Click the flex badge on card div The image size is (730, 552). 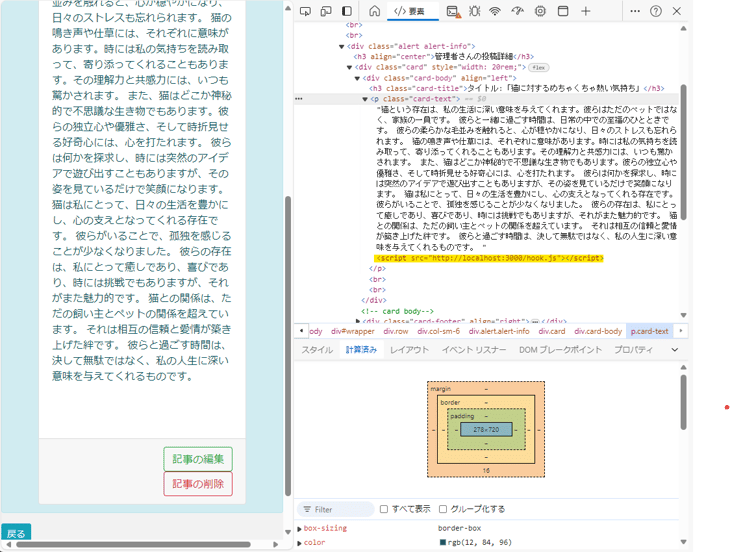539,67
